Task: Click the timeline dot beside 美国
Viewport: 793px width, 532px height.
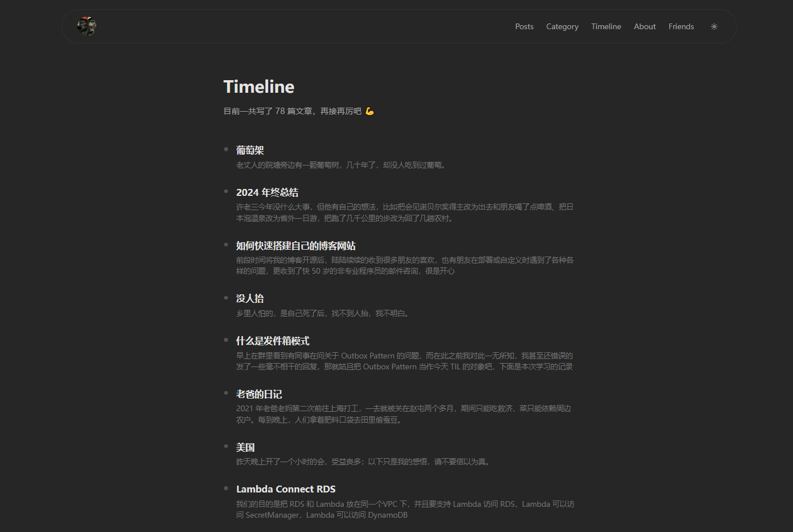Action: (226, 445)
